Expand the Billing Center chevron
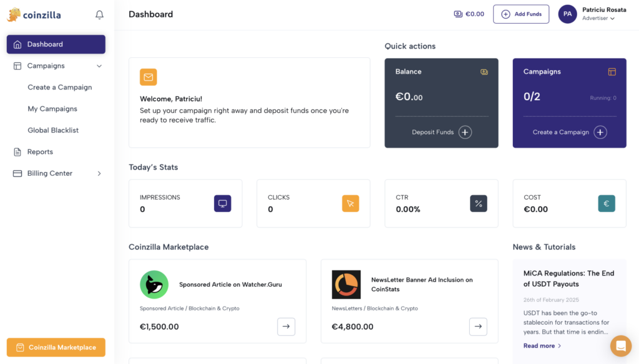 (x=99, y=173)
